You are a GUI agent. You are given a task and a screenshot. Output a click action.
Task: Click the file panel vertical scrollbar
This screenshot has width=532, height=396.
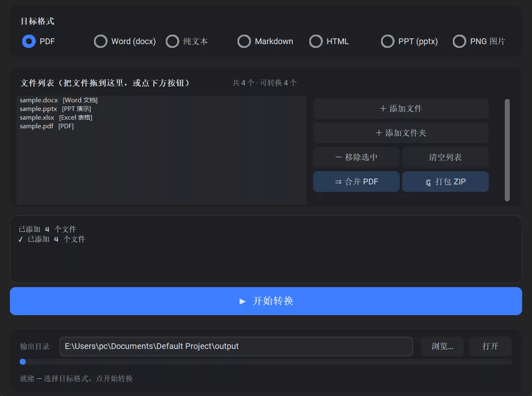pyautogui.click(x=507, y=150)
